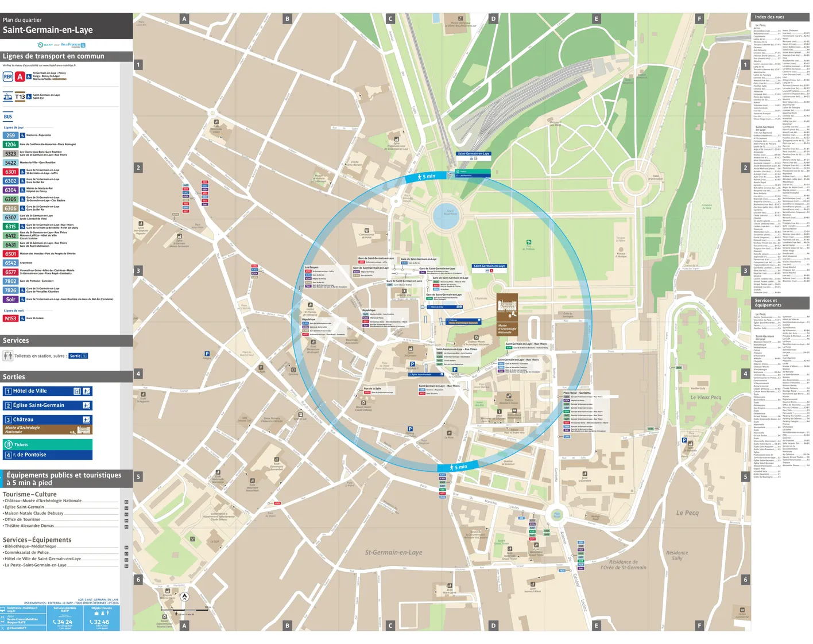The image size is (813, 644).
Task: Click the red N153 night bus badge
Action: (x=11, y=318)
